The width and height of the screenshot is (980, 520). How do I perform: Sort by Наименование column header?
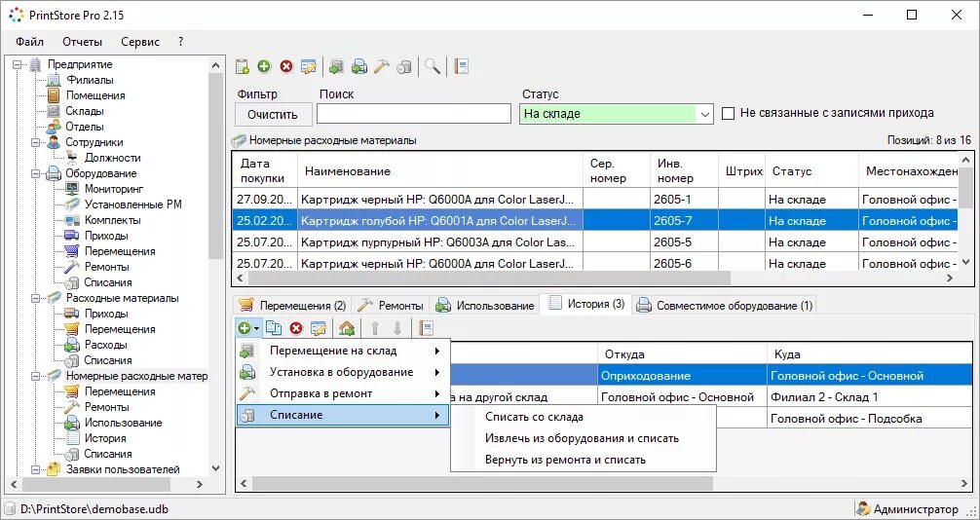[440, 170]
